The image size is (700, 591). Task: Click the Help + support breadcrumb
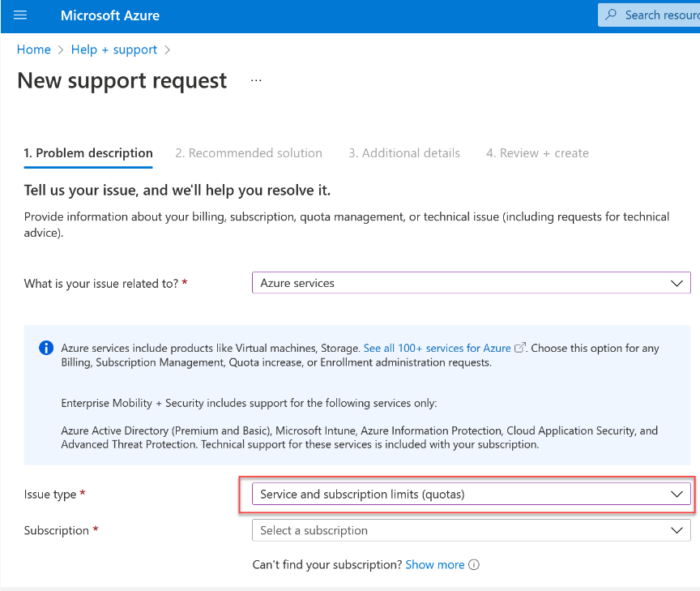(x=114, y=49)
